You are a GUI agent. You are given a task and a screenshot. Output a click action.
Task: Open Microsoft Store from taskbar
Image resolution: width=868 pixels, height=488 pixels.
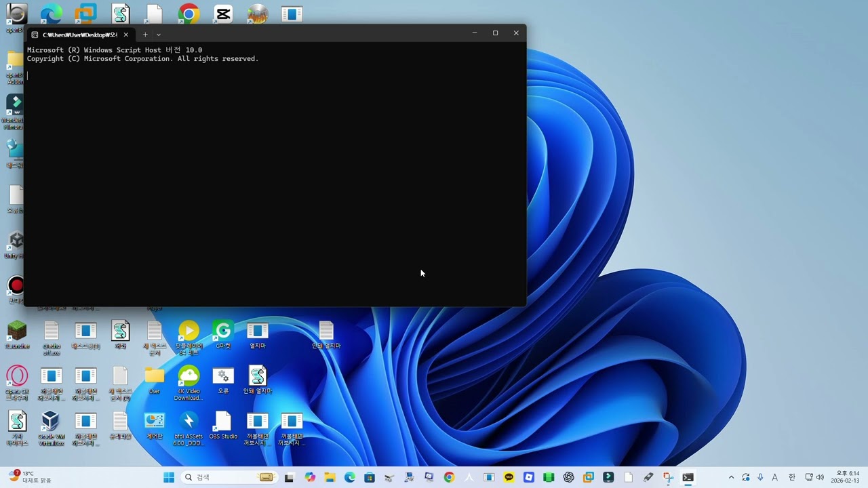(x=370, y=477)
